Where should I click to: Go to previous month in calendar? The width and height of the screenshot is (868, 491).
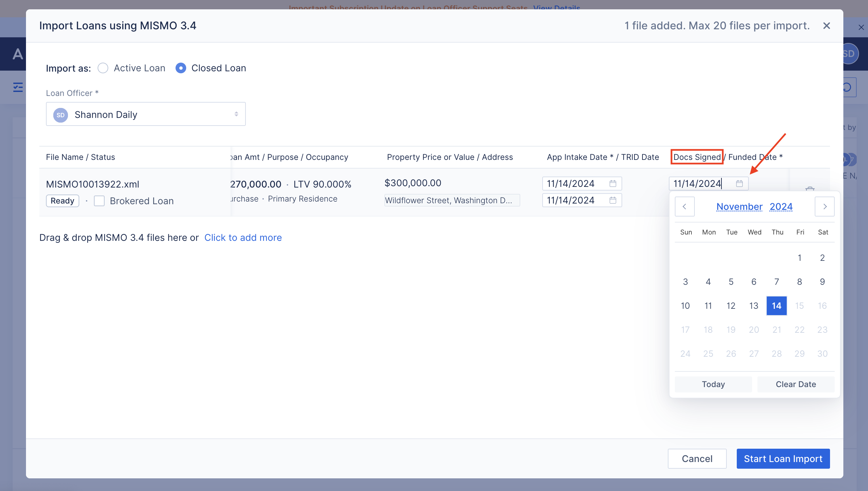pyautogui.click(x=684, y=207)
